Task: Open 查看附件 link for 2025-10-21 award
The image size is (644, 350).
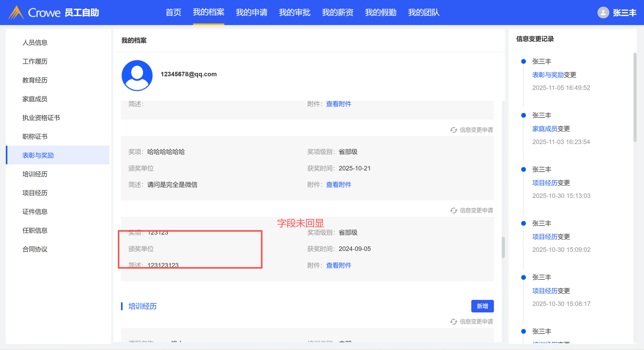Action: [338, 185]
